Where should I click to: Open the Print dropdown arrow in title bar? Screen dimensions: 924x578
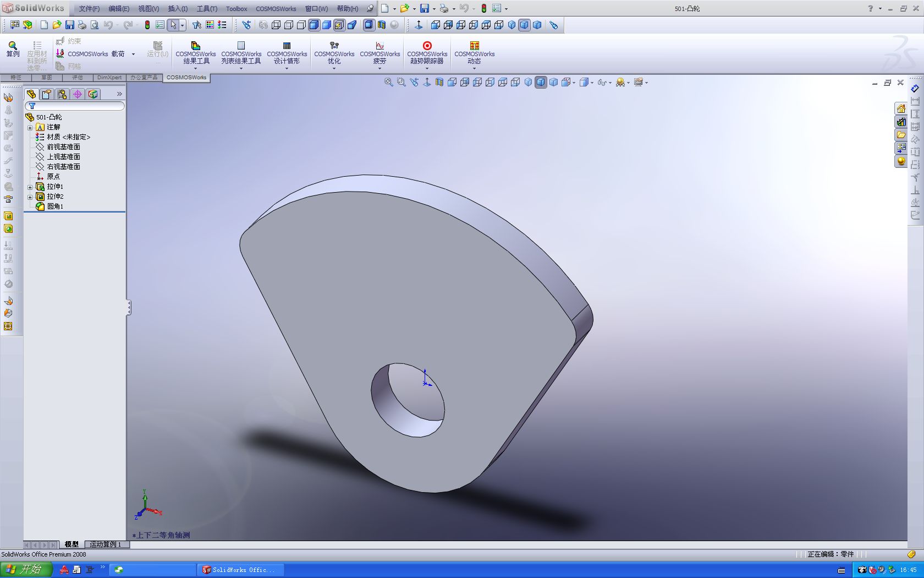(454, 9)
